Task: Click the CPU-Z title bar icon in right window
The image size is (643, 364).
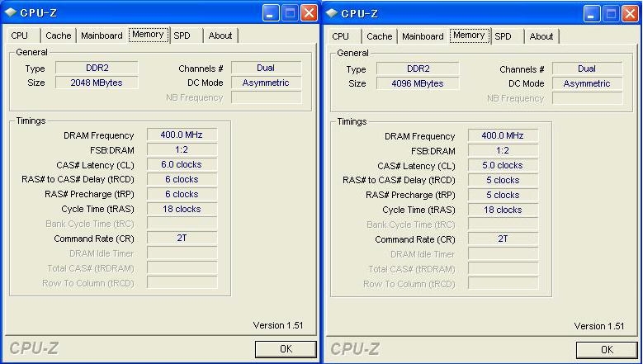Action: [331, 12]
